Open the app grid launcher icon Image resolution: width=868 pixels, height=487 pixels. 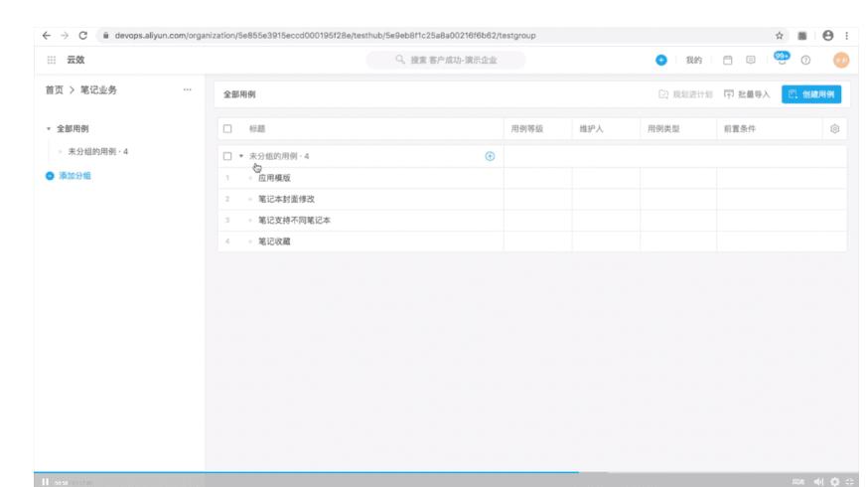52,60
